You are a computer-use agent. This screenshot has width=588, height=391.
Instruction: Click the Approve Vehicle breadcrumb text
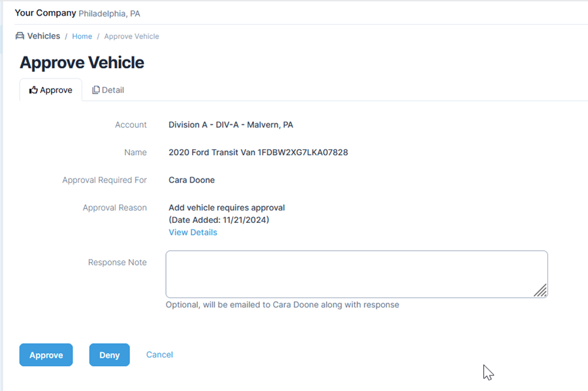tap(131, 37)
